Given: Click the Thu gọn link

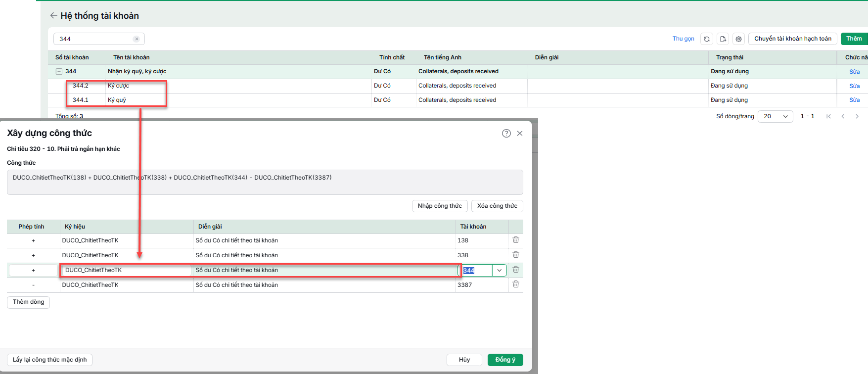Looking at the screenshot, I should coord(683,39).
